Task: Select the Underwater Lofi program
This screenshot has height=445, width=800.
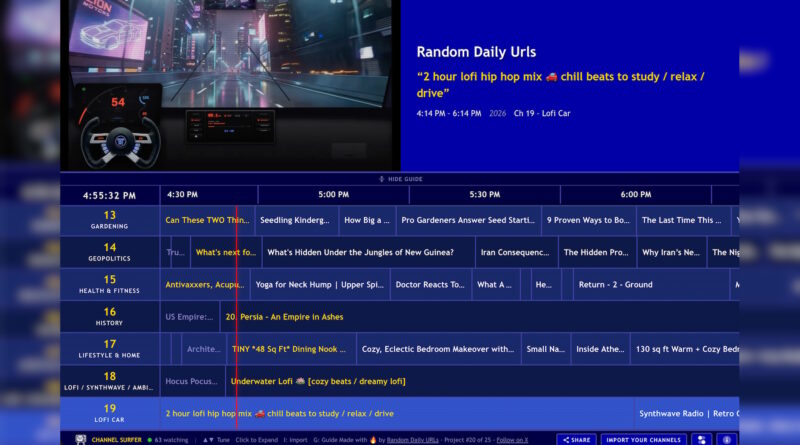Action: (x=318, y=381)
